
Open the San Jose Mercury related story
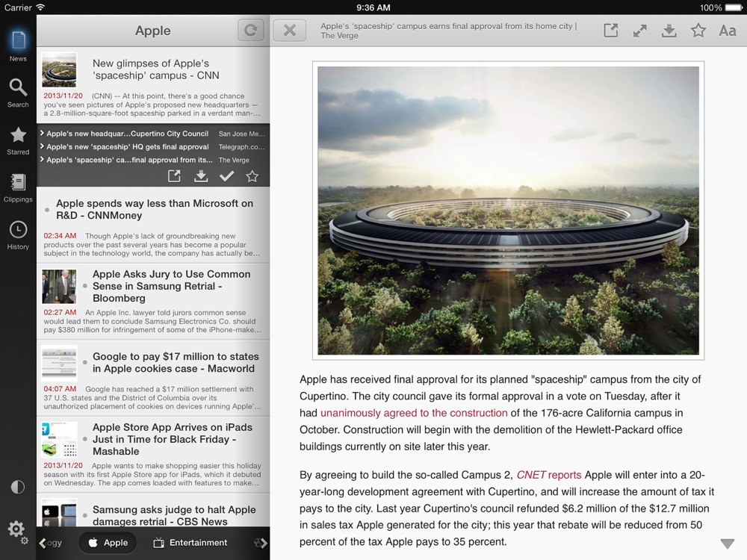pyautogui.click(x=152, y=134)
